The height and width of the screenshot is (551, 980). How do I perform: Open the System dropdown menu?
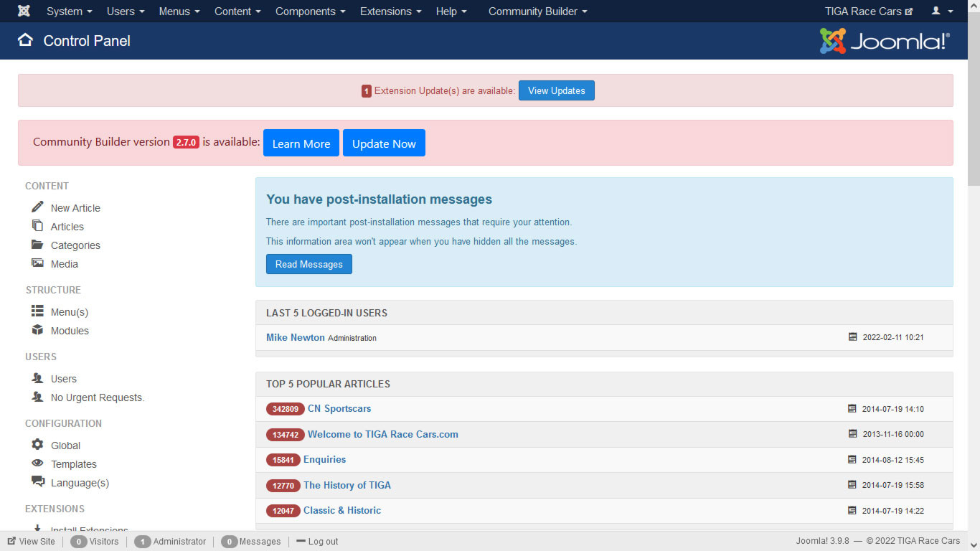pyautogui.click(x=69, y=11)
